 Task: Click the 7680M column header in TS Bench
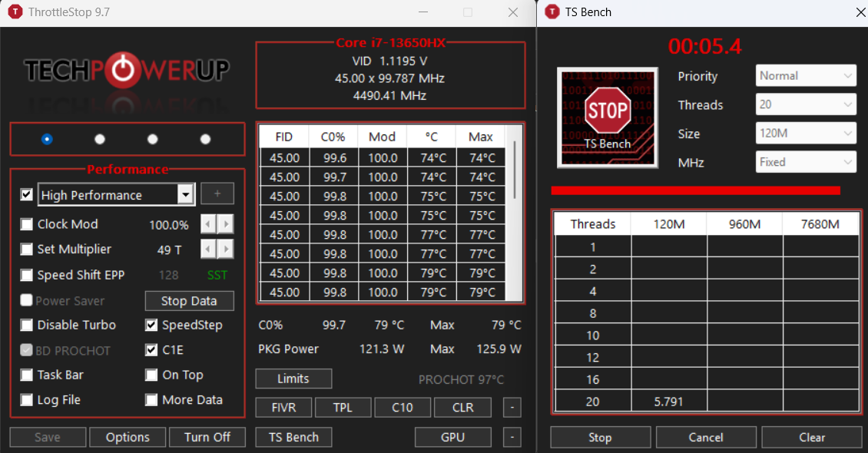tap(820, 224)
